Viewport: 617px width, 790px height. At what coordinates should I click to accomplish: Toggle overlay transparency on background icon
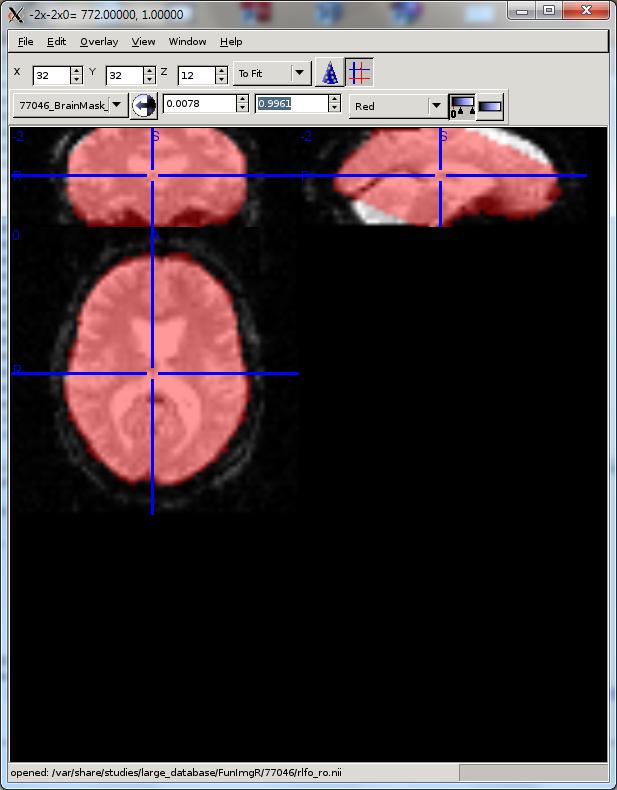coord(462,105)
